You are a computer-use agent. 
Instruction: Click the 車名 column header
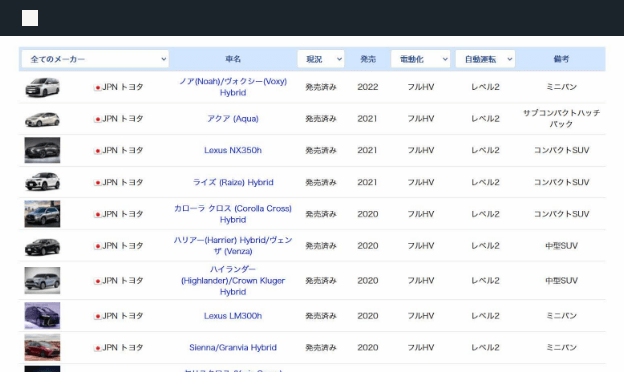[233, 59]
